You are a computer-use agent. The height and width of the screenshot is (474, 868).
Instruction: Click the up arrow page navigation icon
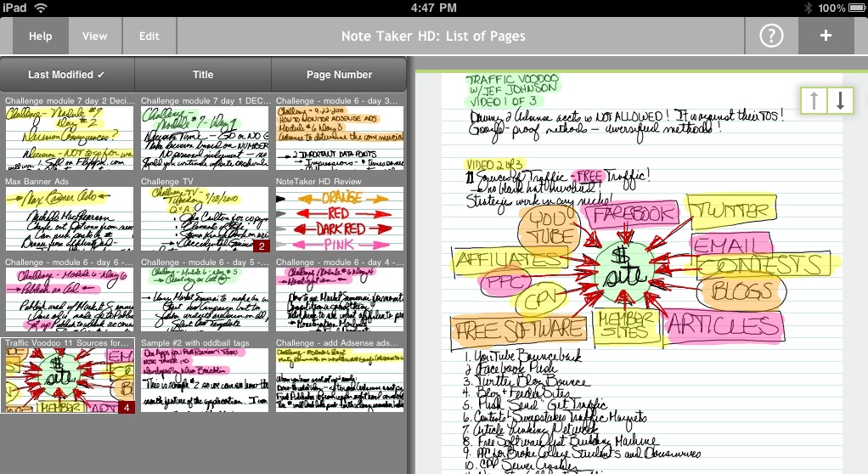tap(814, 100)
